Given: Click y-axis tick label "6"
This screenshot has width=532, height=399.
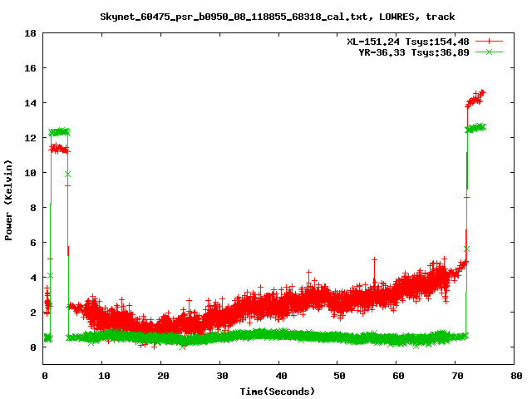Looking at the screenshot, I should click(x=33, y=243).
